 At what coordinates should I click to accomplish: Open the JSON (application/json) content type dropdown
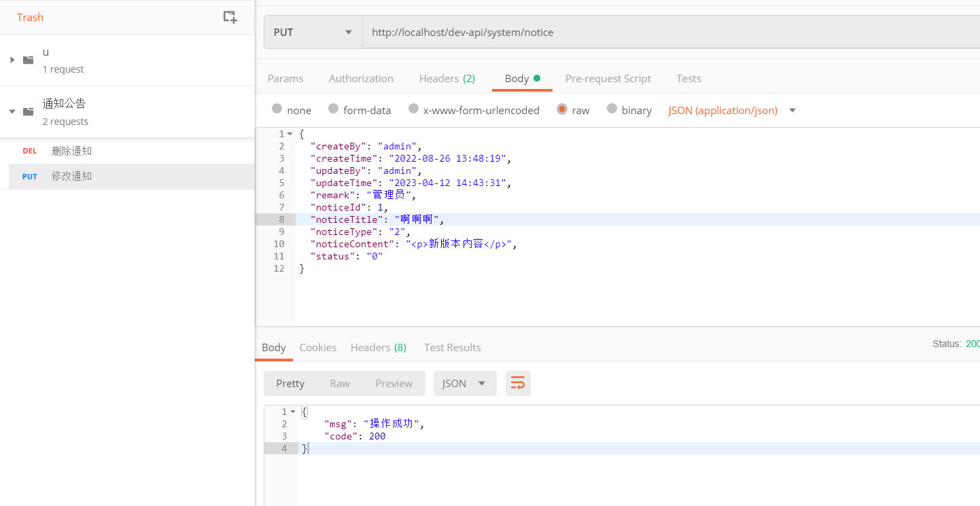click(731, 110)
